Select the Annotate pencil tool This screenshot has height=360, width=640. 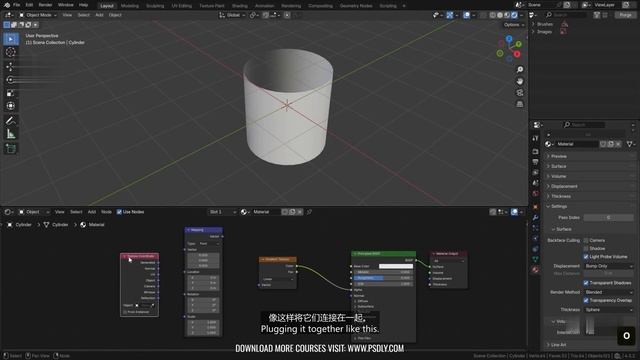point(11,120)
